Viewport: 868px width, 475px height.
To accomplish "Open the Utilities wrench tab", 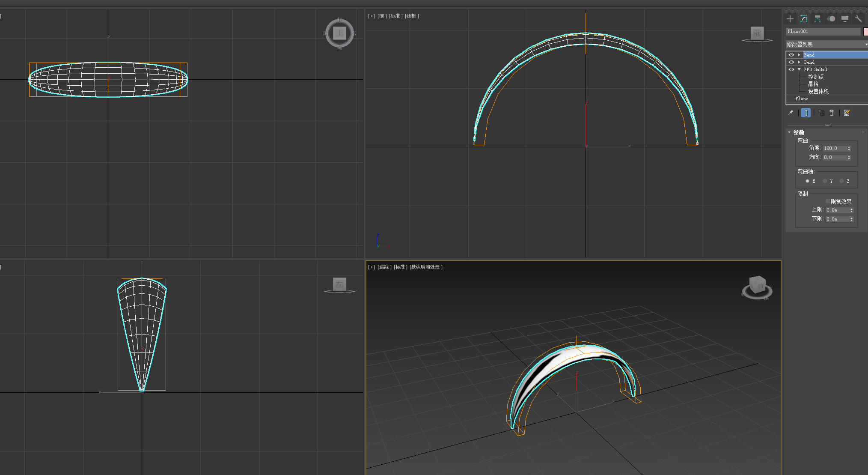I will [859, 19].
